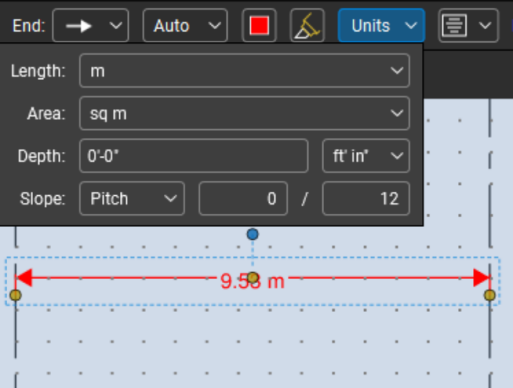The width and height of the screenshot is (513, 388).
Task: Click the red color swatch button
Action: [259, 26]
